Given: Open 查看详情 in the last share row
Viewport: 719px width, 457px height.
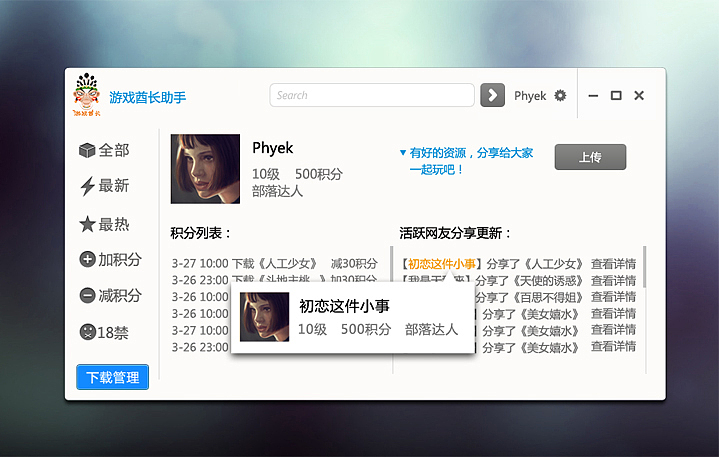Looking at the screenshot, I should click(x=613, y=347).
